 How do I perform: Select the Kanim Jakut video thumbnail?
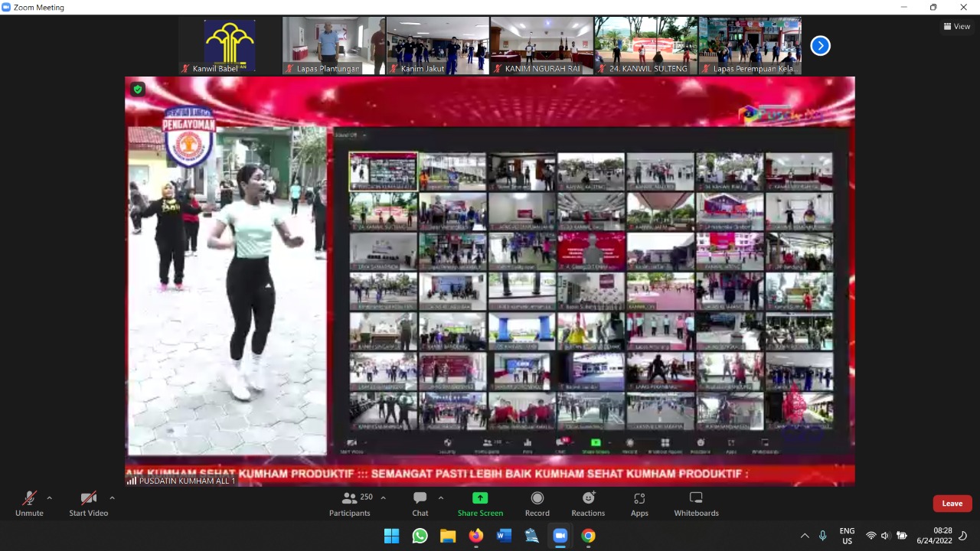click(438, 46)
